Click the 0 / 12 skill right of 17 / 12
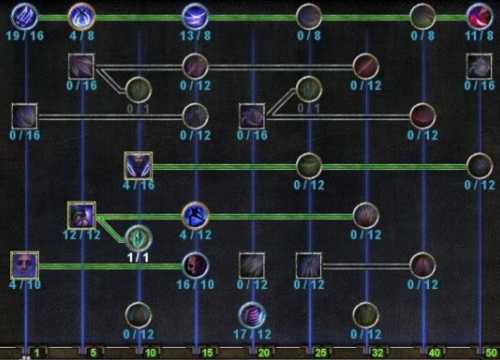Image resolution: width=500 pixels, height=360 pixels. tap(366, 315)
